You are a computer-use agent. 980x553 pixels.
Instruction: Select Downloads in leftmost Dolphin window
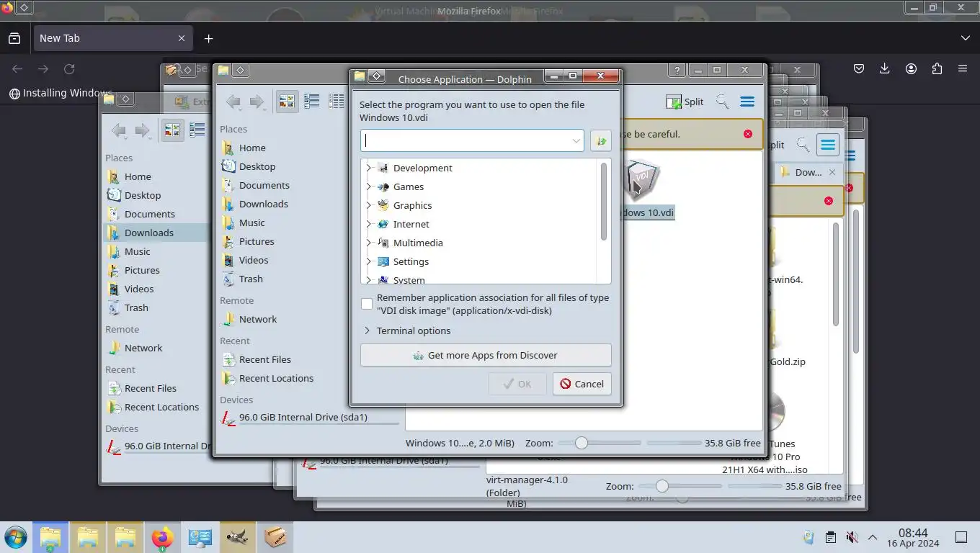coord(148,233)
